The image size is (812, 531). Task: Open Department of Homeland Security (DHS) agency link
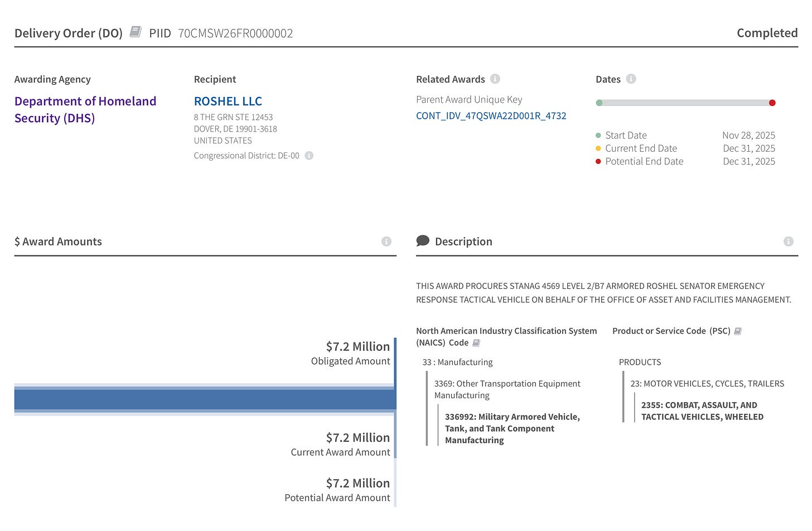click(85, 109)
